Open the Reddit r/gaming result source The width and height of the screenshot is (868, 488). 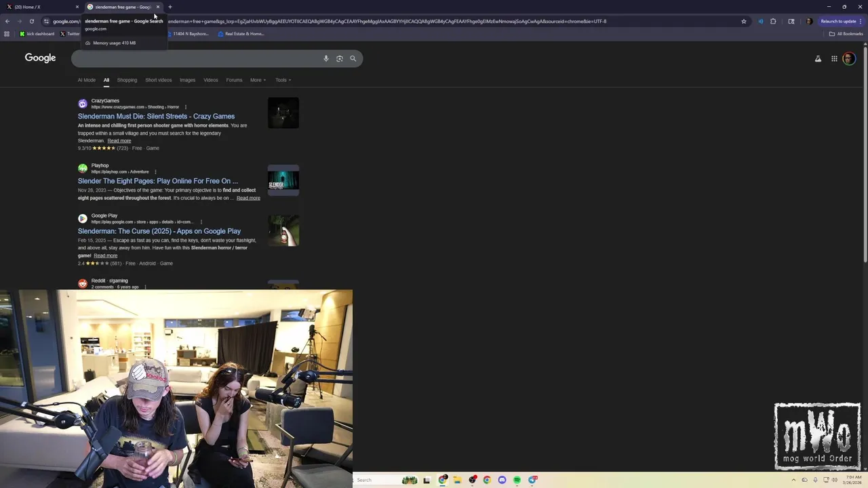point(109,281)
